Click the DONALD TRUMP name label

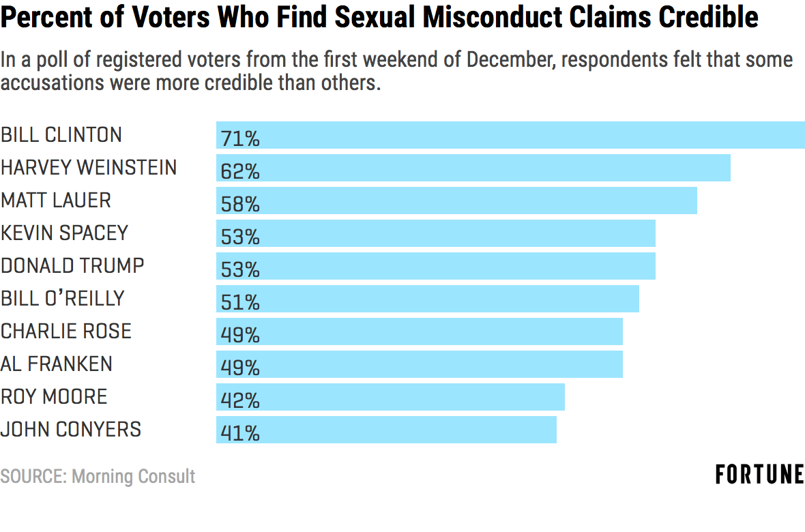pos(72,266)
